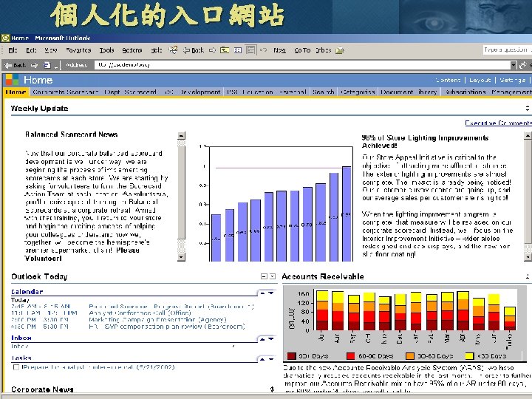This screenshot has height=399, width=532.
Task: Open the Help menu
Action: pyautogui.click(x=157, y=50)
